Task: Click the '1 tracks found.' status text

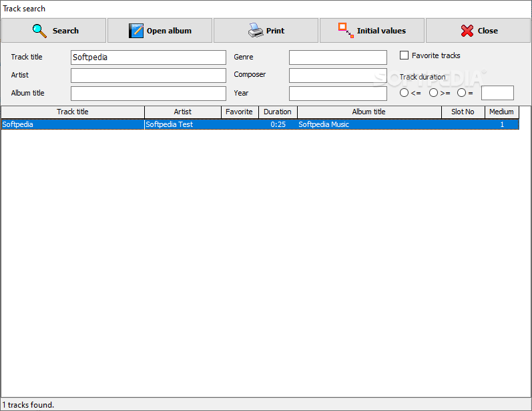Action: 28,405
